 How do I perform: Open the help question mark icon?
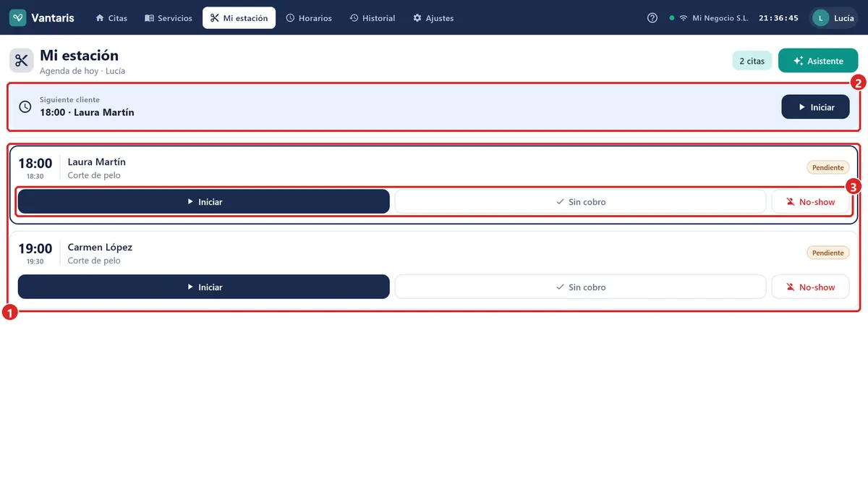click(x=652, y=18)
